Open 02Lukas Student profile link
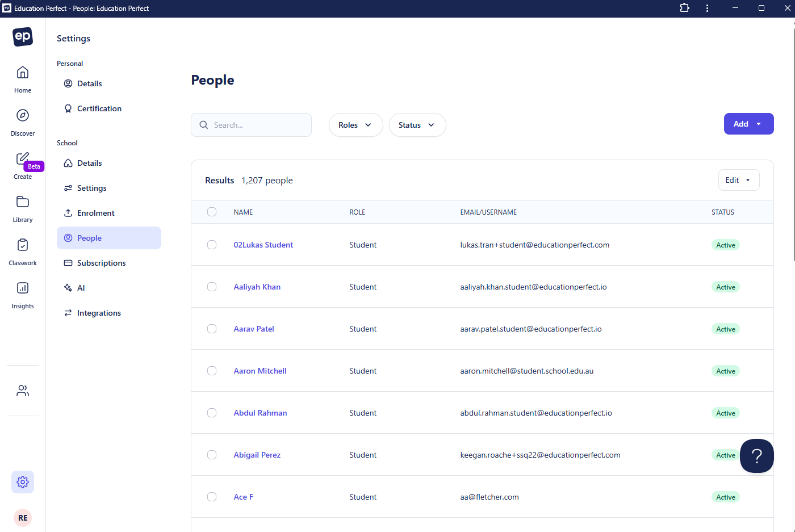The width and height of the screenshot is (795, 532). point(263,245)
